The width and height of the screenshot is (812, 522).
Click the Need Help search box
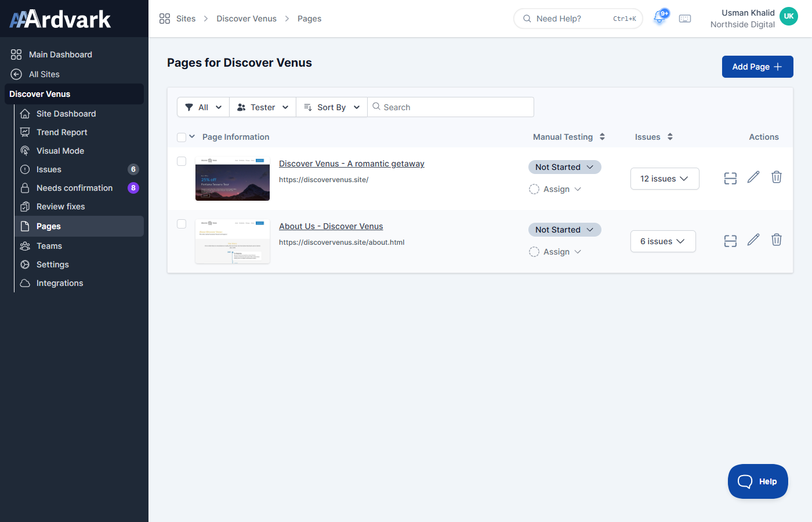tap(578, 19)
